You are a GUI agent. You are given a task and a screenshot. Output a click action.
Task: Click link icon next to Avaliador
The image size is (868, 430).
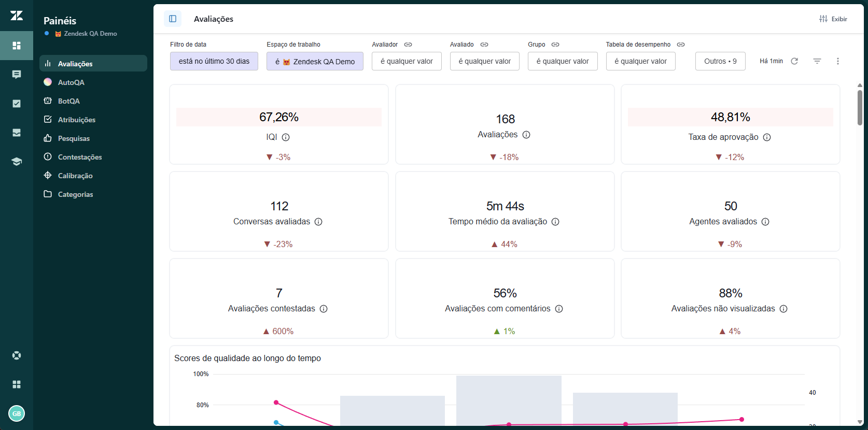pos(408,45)
